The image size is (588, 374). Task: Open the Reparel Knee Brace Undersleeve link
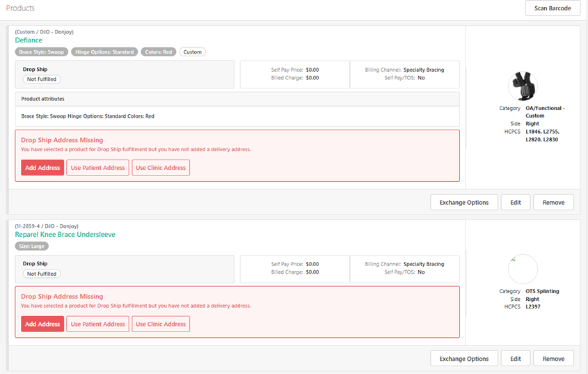pyautogui.click(x=65, y=235)
